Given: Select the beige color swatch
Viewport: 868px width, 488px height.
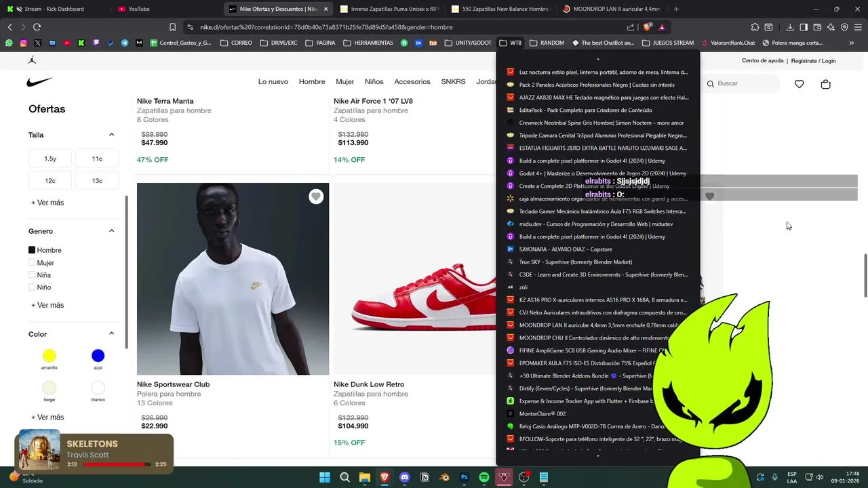Looking at the screenshot, I should click(49, 388).
